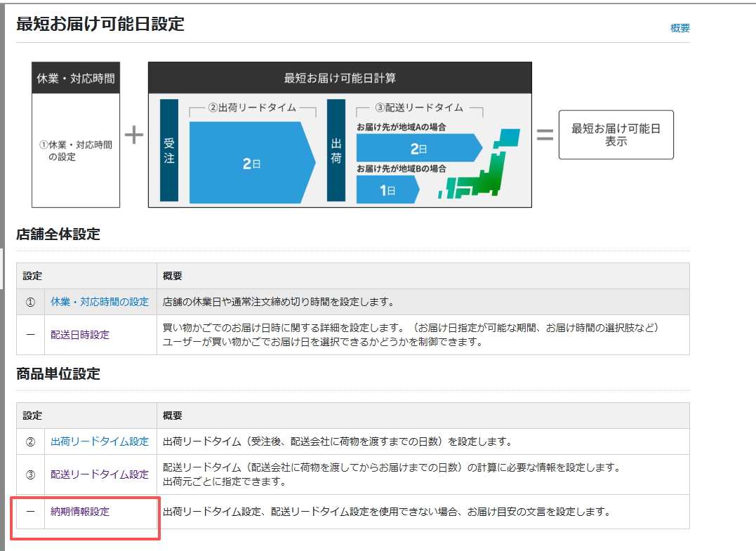Click the 店舗全体設定 section heading

coord(58,234)
